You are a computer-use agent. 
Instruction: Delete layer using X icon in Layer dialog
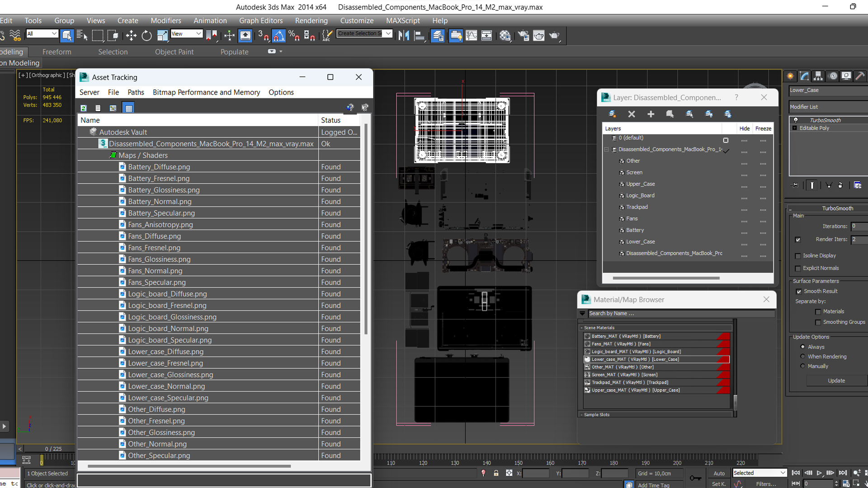point(632,114)
